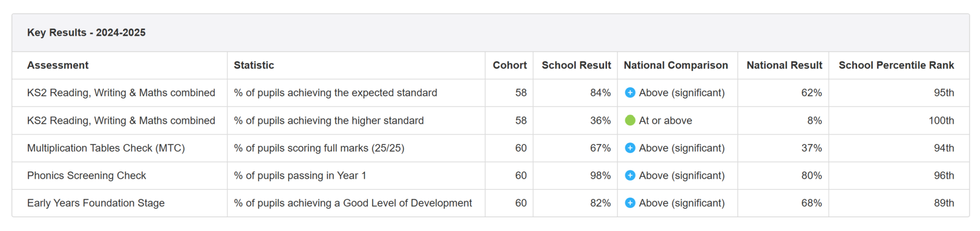Click the 100th percentile rank value
This screenshot has width=980, height=231.
(941, 120)
